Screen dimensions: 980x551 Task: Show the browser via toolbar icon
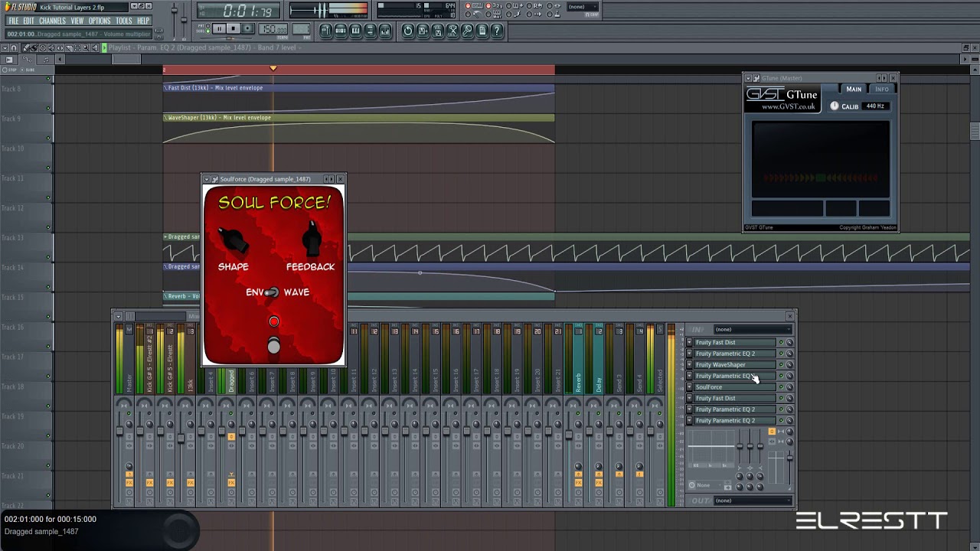coord(371,31)
